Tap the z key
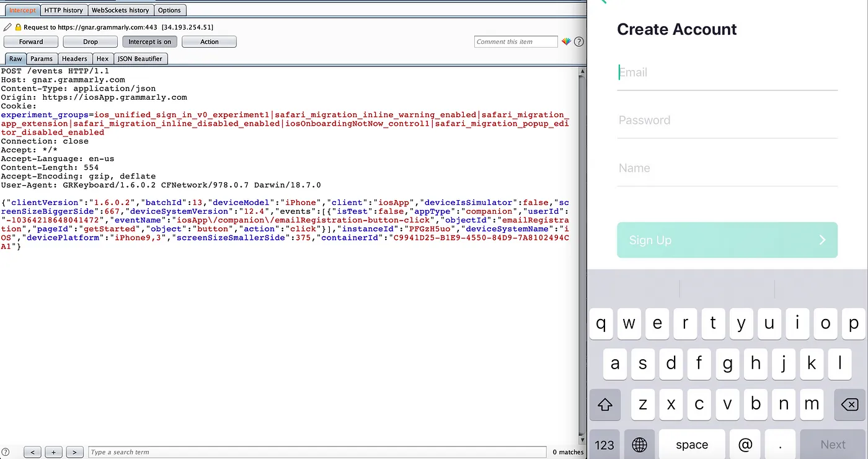The image size is (868, 459). 643,404
